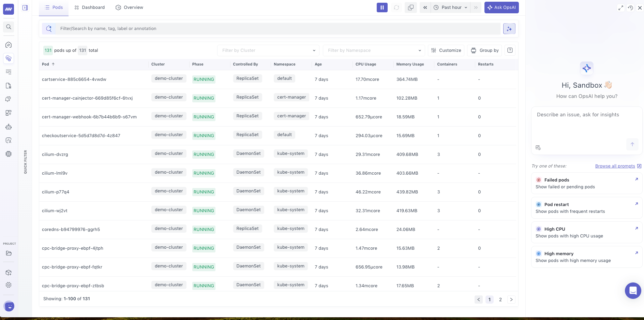Open the package box sidebar icon
Image resolution: width=644 pixels, height=320 pixels.
[x=9, y=273]
